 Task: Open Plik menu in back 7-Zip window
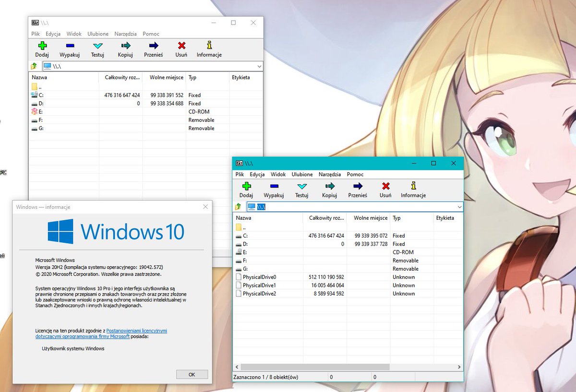(36, 34)
